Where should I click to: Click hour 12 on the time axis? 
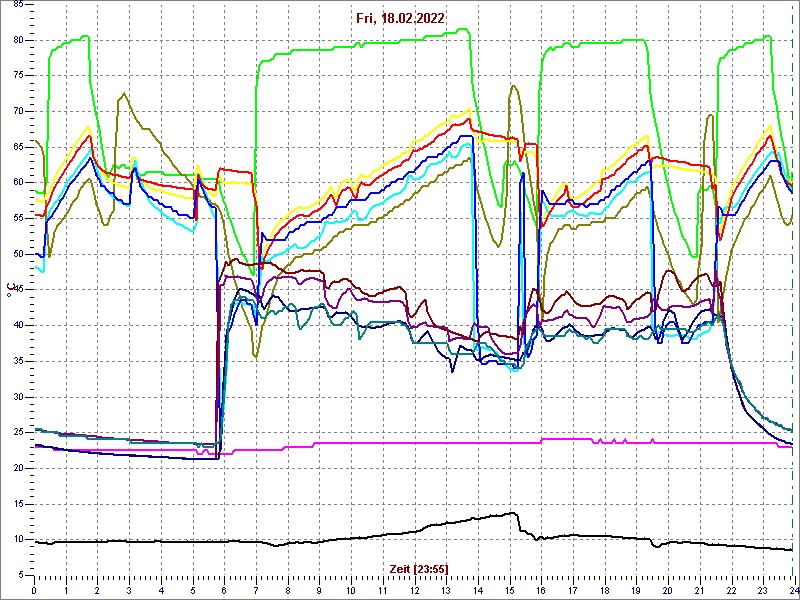pyautogui.click(x=415, y=590)
